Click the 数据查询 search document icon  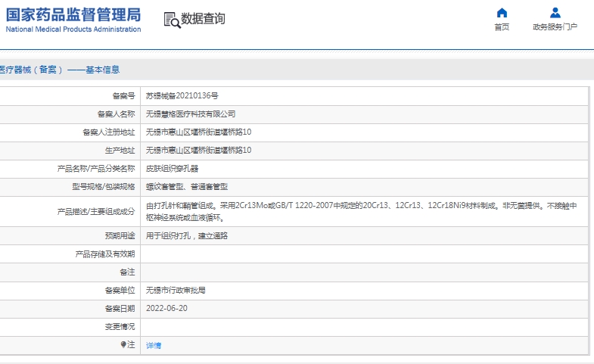coord(172,20)
